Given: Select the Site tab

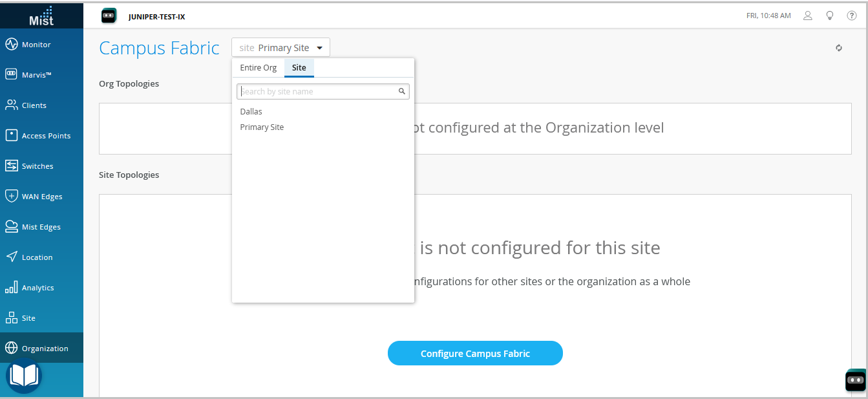Looking at the screenshot, I should coord(299,68).
